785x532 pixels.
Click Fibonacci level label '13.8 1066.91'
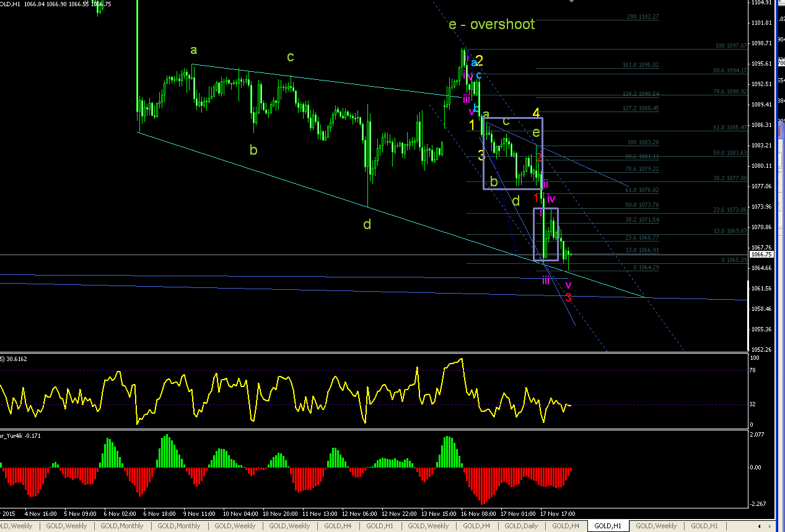[x=641, y=250]
